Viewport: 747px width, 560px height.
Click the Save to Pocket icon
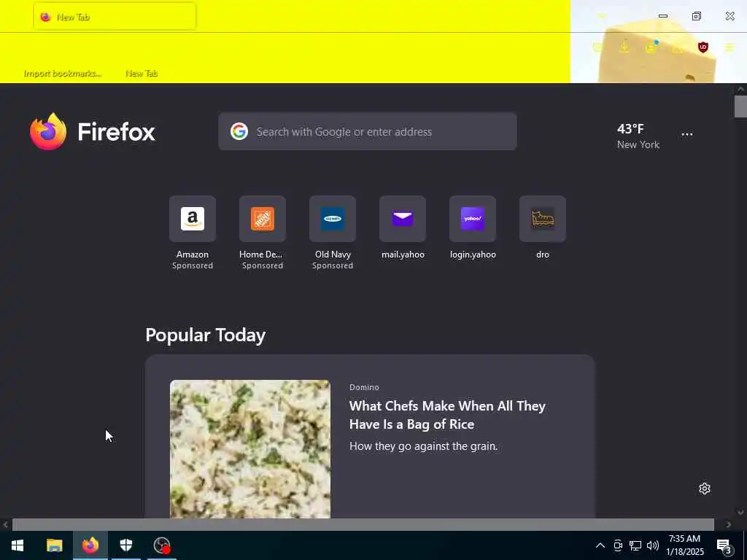point(597,47)
